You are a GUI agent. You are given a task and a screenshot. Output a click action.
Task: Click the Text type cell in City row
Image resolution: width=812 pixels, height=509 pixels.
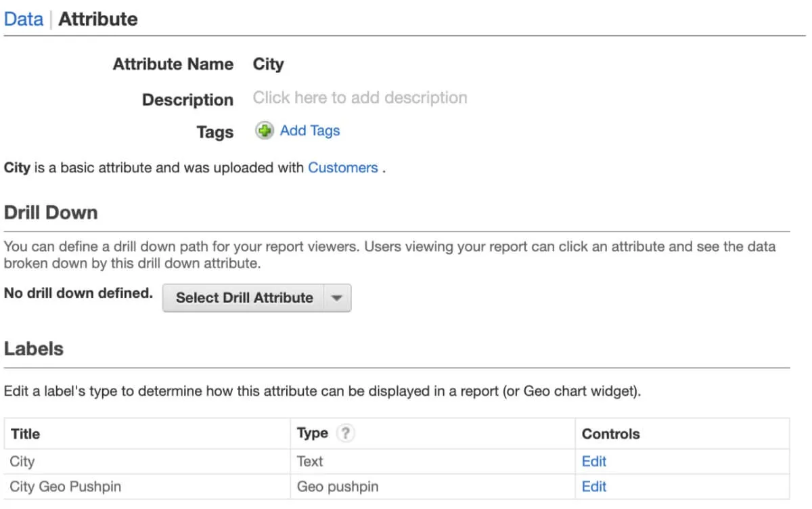pos(310,462)
